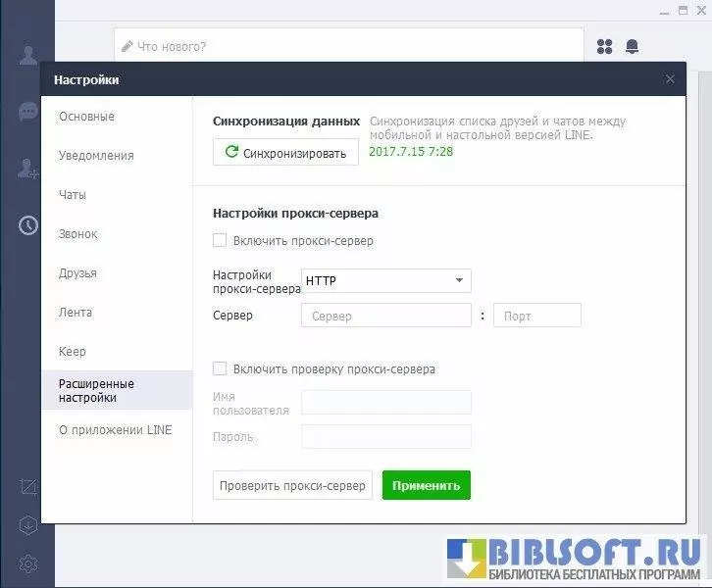Click the four-dot grid icon
Image resolution: width=712 pixels, height=588 pixels.
point(604,46)
